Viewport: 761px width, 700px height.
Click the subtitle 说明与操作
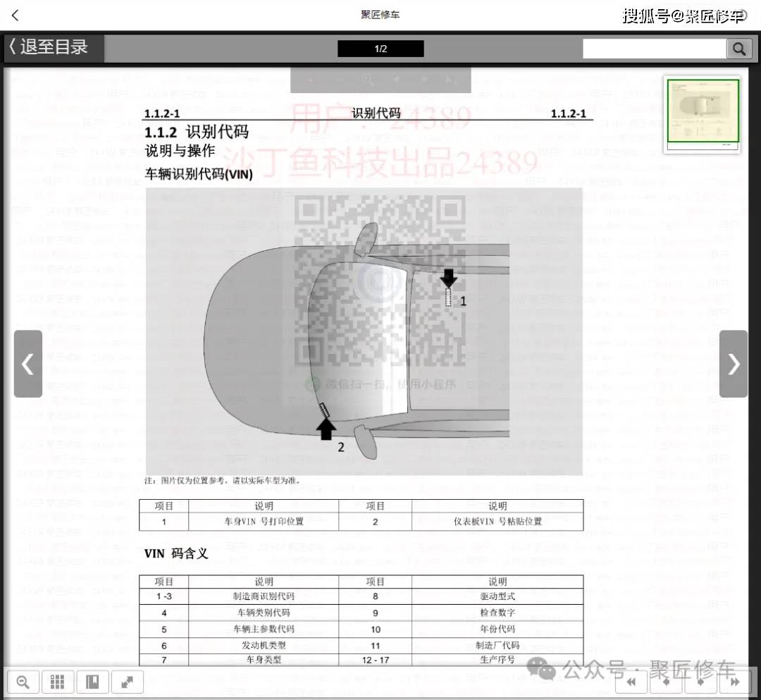click(x=180, y=151)
